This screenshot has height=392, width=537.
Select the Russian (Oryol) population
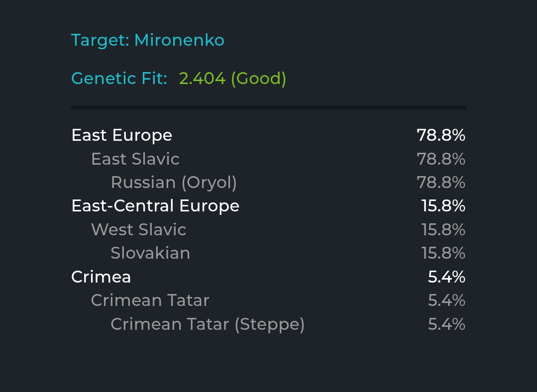point(174,183)
